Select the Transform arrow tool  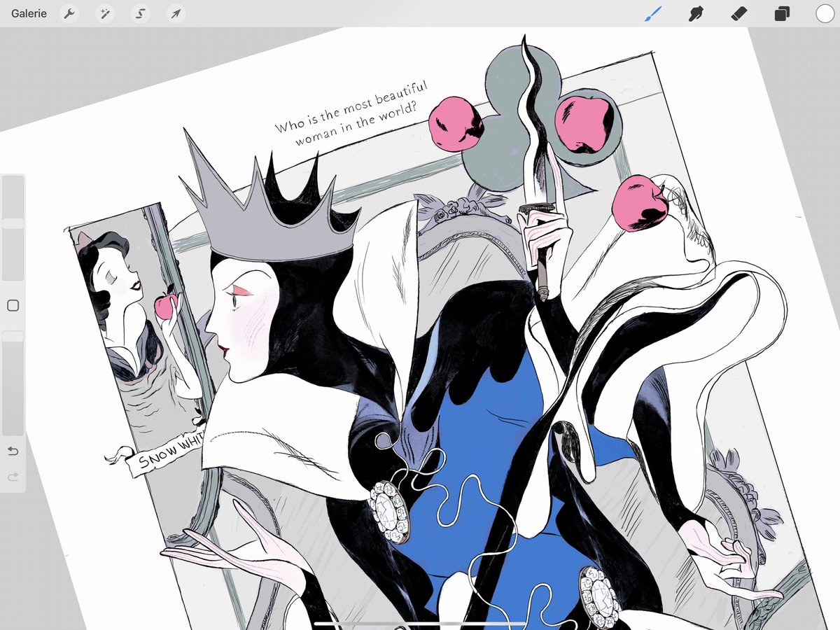tap(176, 13)
